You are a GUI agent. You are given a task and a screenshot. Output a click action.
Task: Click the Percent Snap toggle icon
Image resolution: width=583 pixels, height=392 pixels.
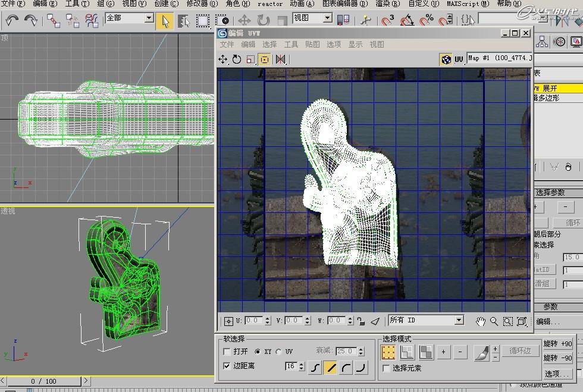pos(427,20)
